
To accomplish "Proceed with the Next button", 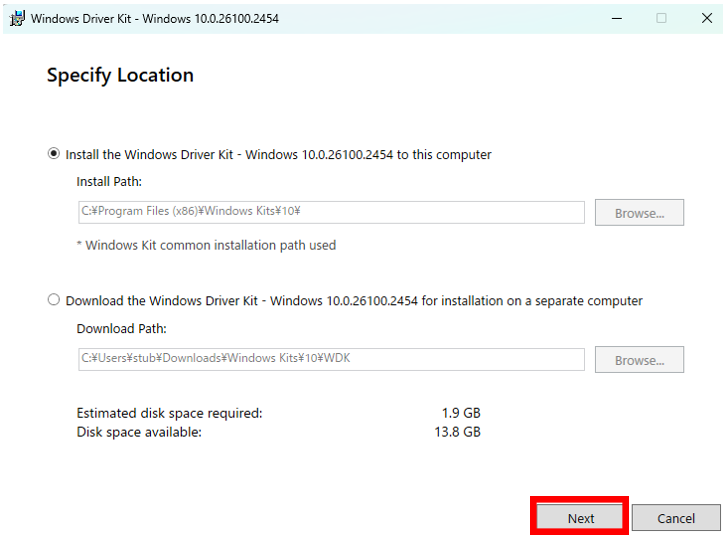I will pos(580,518).
